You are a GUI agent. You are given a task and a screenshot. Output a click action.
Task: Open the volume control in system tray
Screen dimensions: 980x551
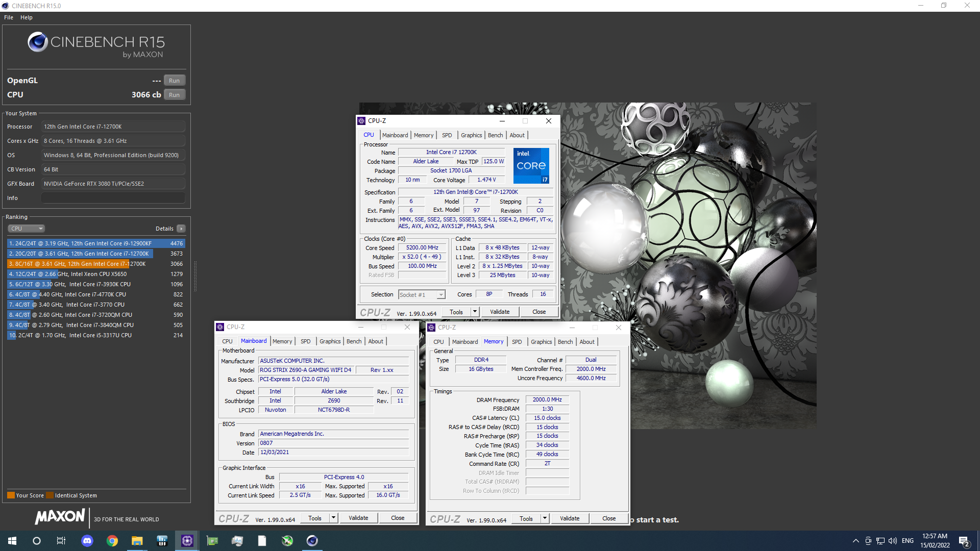tap(892, 541)
